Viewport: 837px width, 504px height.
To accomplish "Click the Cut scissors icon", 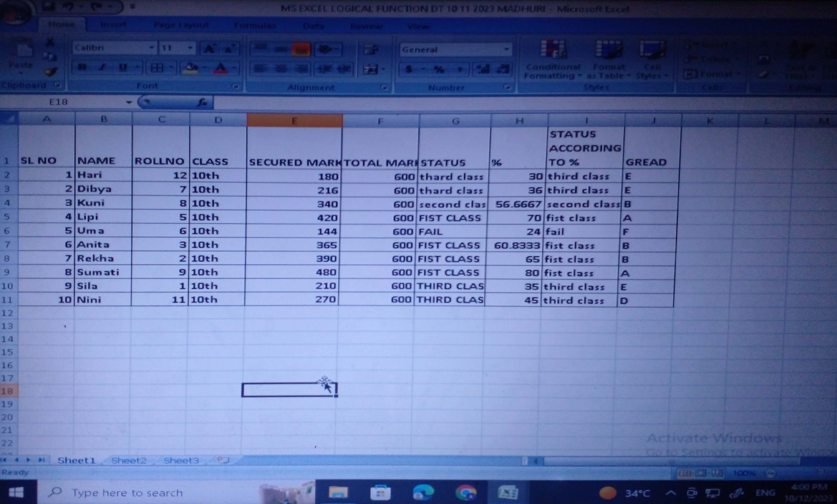I will [x=50, y=42].
